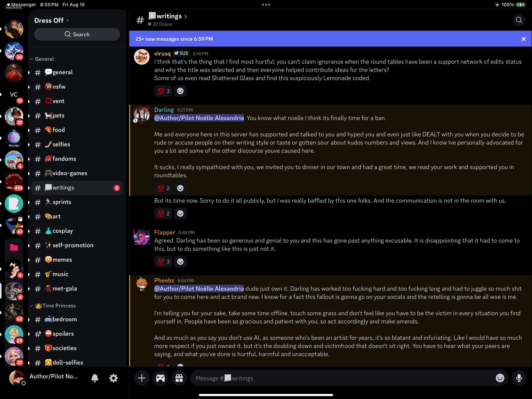
Task: Collapse the Time Princess category
Action: point(55,306)
